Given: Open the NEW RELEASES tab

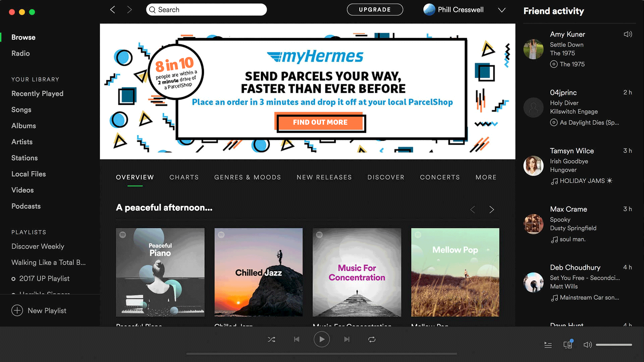Looking at the screenshot, I should 324,177.
